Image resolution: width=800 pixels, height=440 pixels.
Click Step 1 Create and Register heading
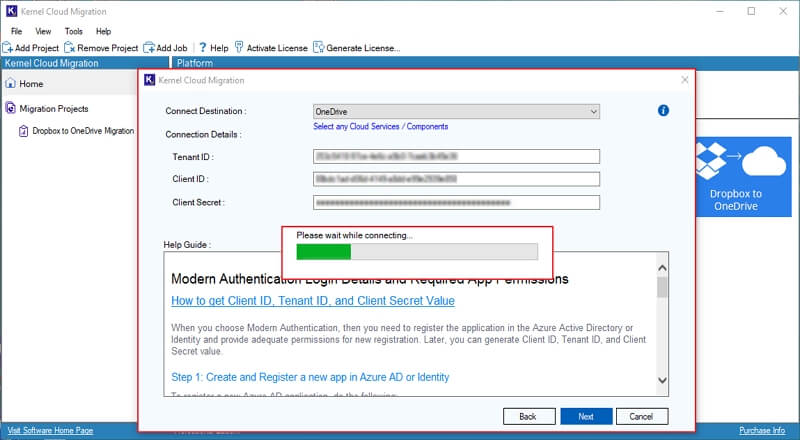310,377
